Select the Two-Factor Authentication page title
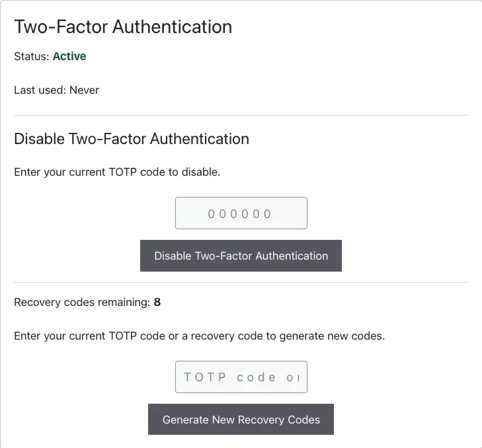The height and width of the screenshot is (448, 482). [123, 26]
